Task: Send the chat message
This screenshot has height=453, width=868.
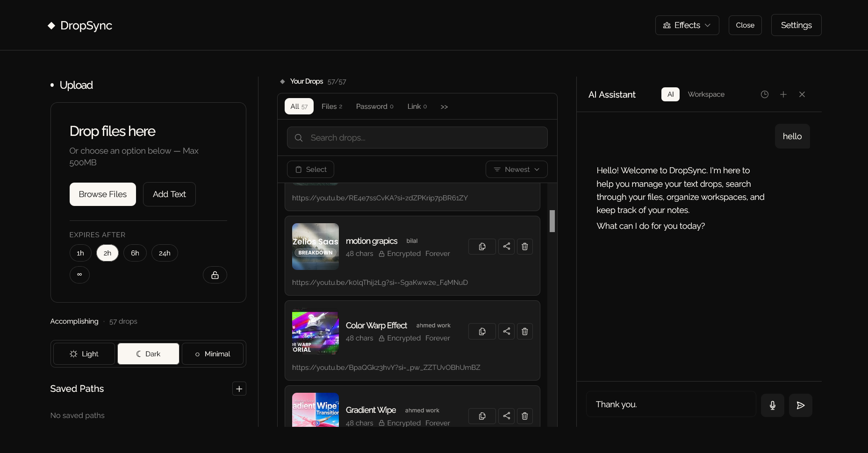Action: 801,405
